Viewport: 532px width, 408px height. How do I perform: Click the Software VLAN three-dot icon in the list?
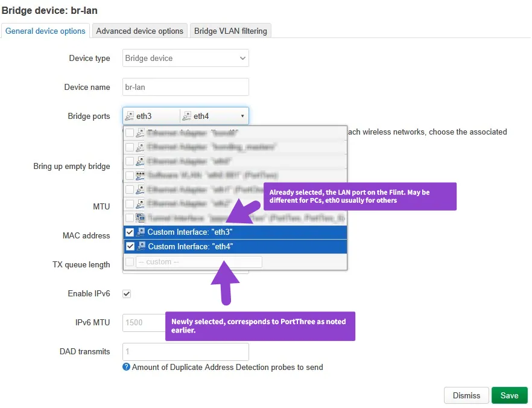[140, 176]
